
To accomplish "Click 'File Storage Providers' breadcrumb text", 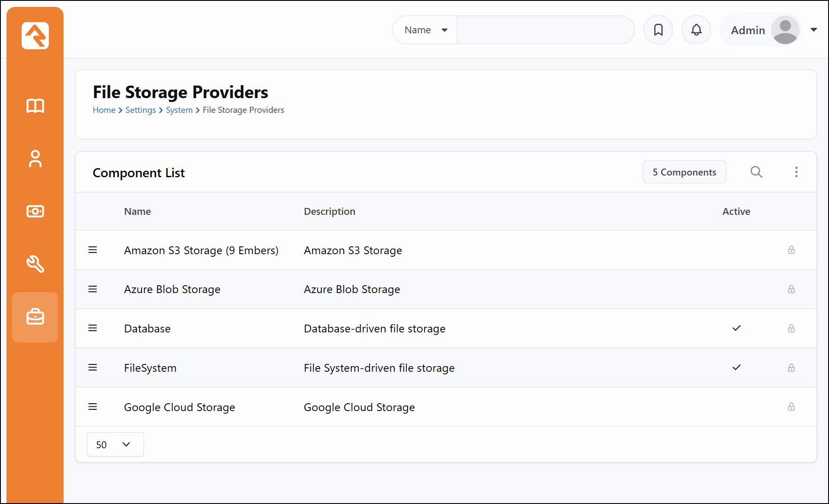I will pos(243,110).
